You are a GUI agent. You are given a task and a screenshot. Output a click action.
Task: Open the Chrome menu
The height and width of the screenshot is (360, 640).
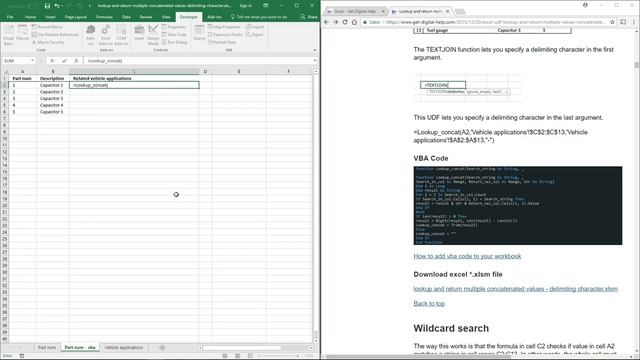(633, 22)
